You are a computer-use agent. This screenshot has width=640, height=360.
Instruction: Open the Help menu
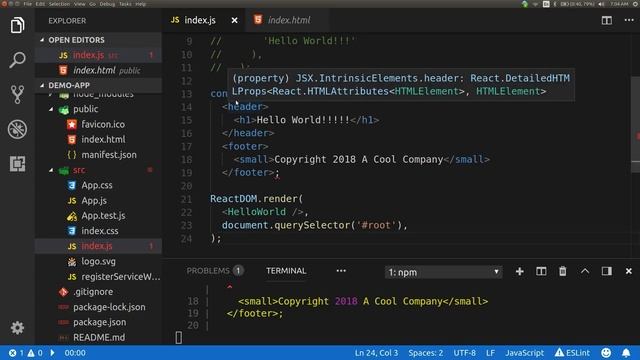click(140, 4)
